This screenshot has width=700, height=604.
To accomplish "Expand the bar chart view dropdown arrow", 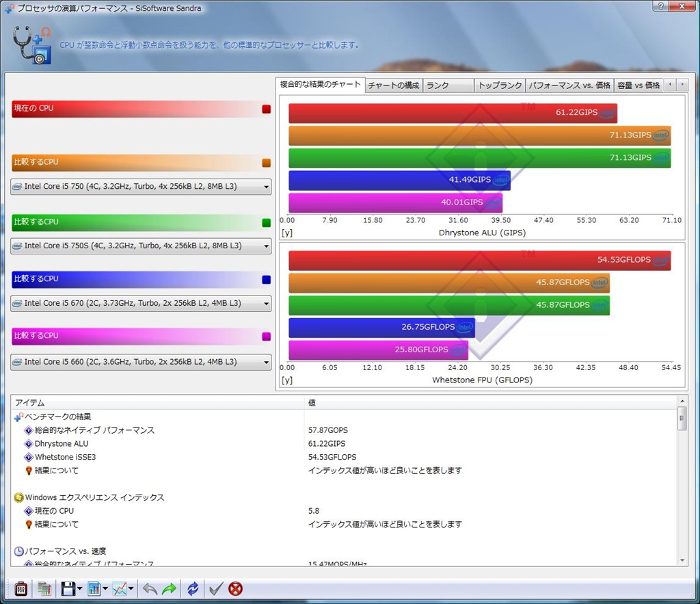I will [105, 589].
